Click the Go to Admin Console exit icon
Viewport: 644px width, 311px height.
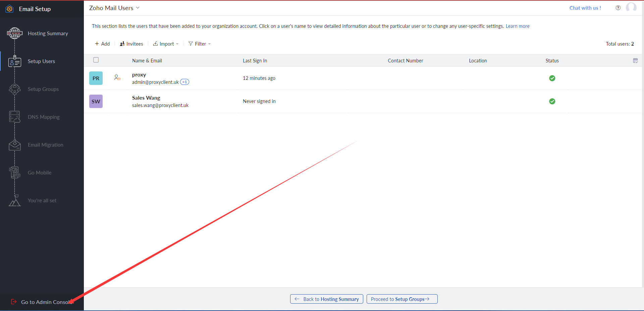pyautogui.click(x=14, y=302)
